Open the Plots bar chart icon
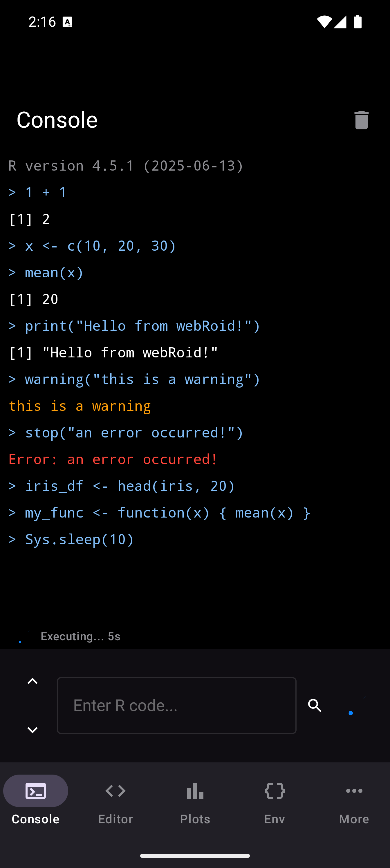 click(195, 791)
